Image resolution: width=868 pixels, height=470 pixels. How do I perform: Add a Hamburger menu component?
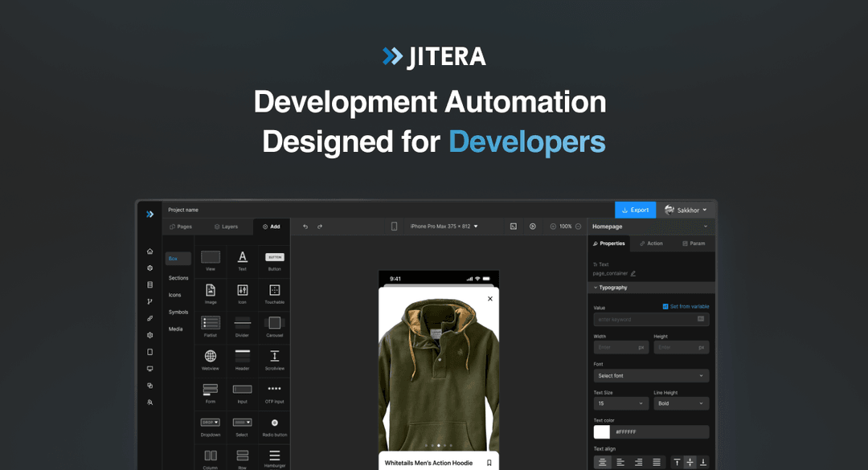[273, 456]
